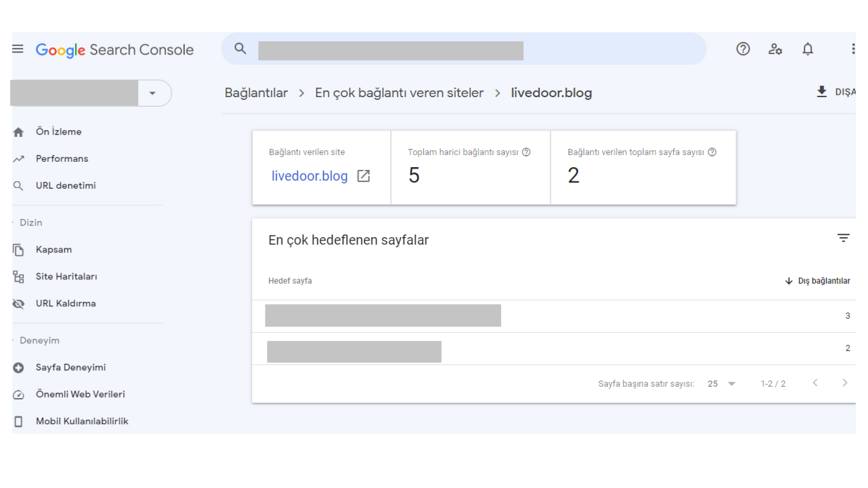Click the Kapsam pages icon
The height and width of the screenshot is (488, 868).
click(x=18, y=250)
